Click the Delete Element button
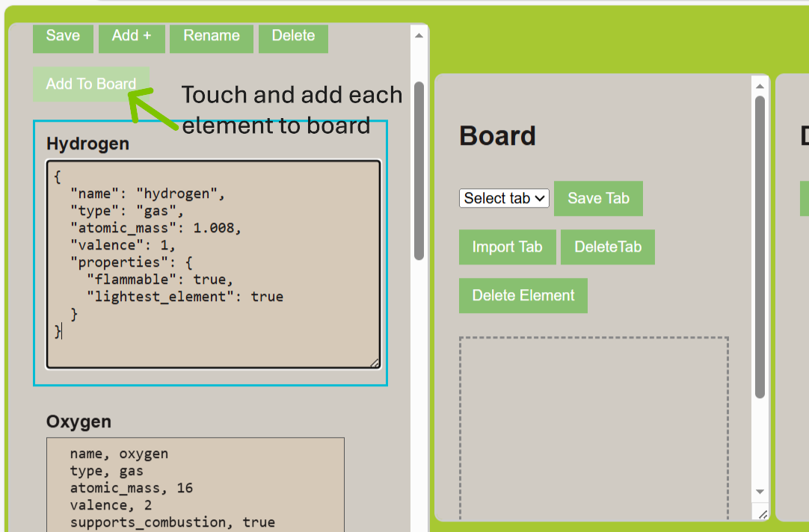This screenshot has height=532, width=809. 523,296
